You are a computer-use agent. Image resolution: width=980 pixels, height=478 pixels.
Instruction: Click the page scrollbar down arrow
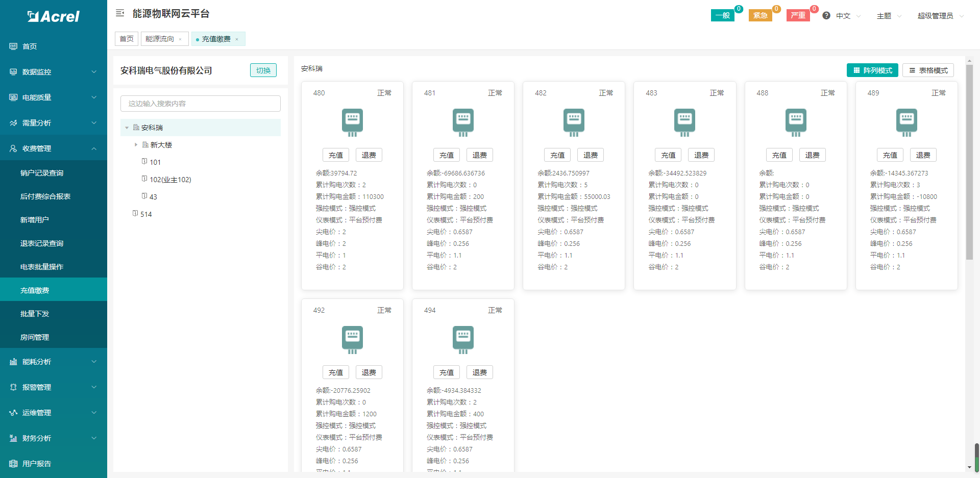[x=969, y=467]
